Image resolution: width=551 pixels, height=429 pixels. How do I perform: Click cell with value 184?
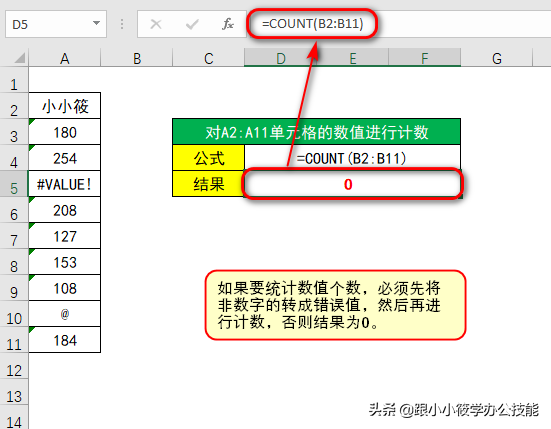tap(65, 340)
